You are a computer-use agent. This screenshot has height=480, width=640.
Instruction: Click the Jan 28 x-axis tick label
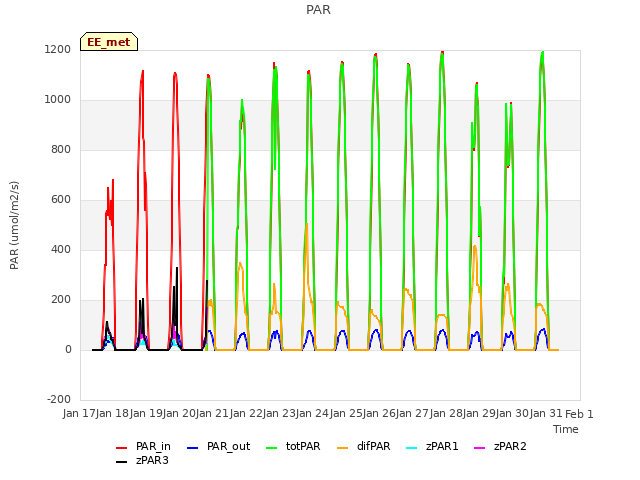[x=446, y=413]
